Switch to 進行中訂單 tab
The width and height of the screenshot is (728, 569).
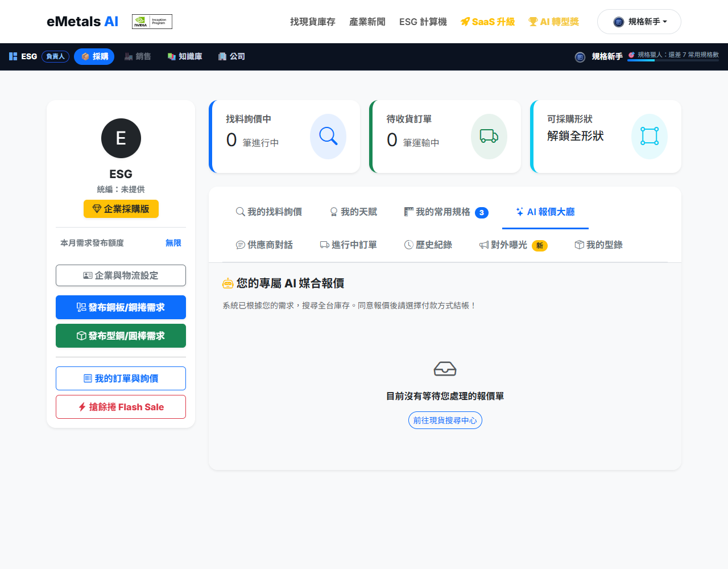pos(349,245)
